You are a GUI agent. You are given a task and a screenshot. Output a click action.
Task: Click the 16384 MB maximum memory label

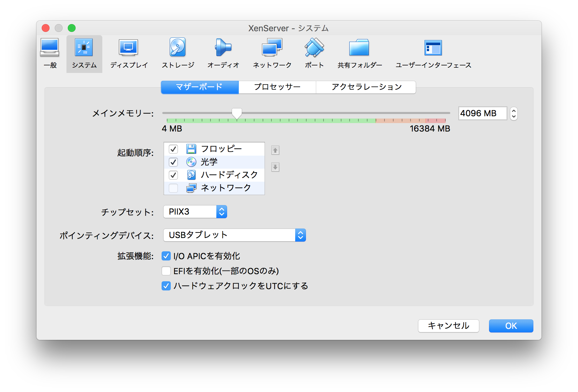430,129
